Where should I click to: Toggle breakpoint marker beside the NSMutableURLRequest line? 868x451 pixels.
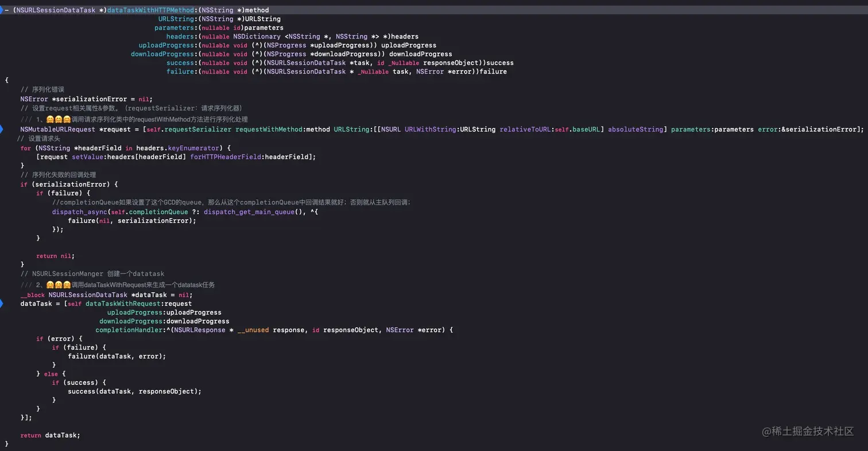point(2,129)
